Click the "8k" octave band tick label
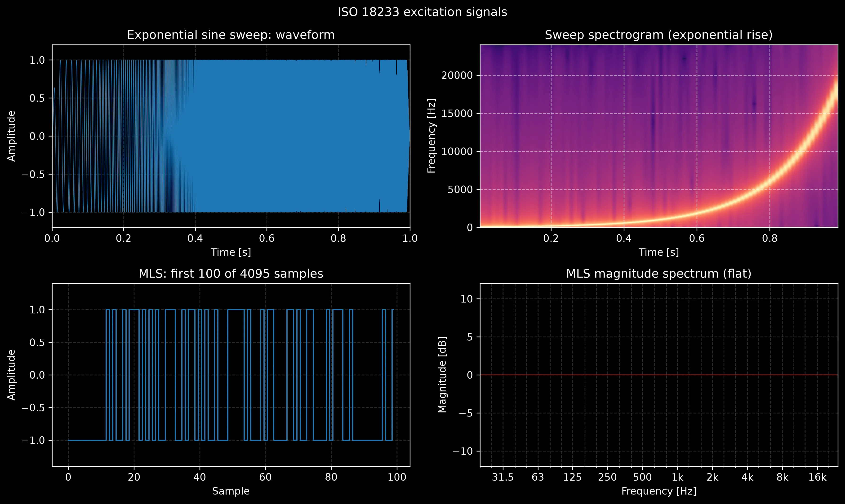The width and height of the screenshot is (845, 504). (783, 478)
